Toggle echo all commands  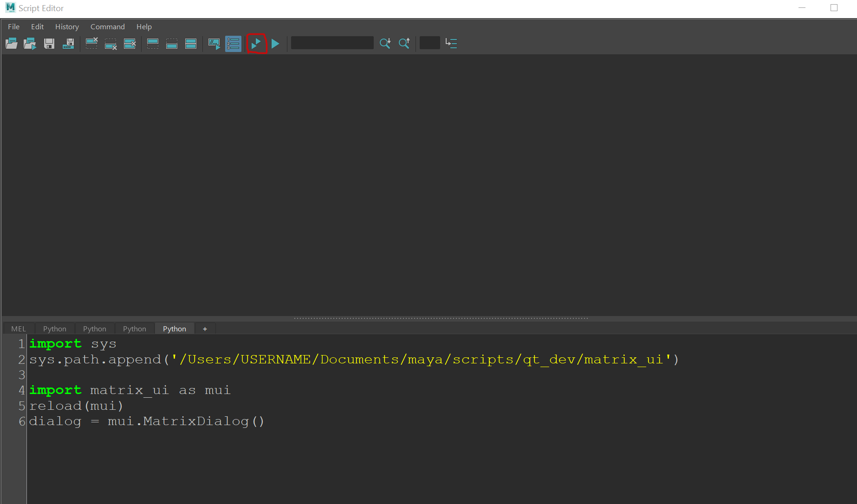point(214,44)
